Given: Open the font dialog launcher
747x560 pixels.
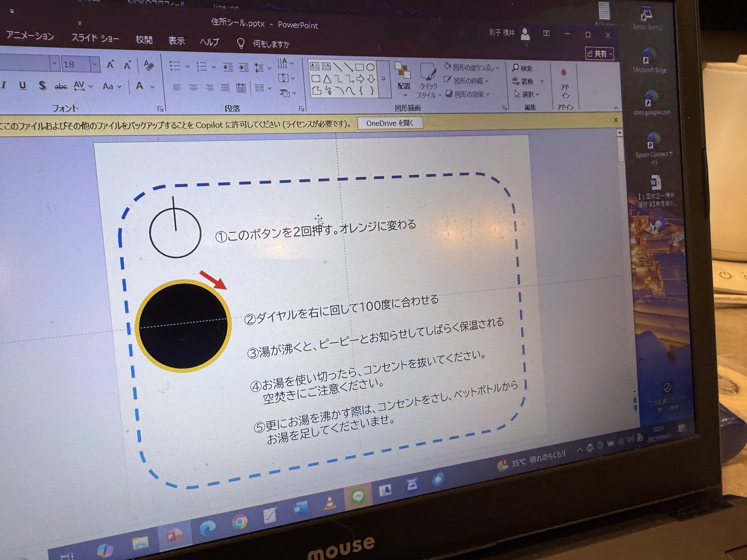Looking at the screenshot, I should (x=160, y=108).
